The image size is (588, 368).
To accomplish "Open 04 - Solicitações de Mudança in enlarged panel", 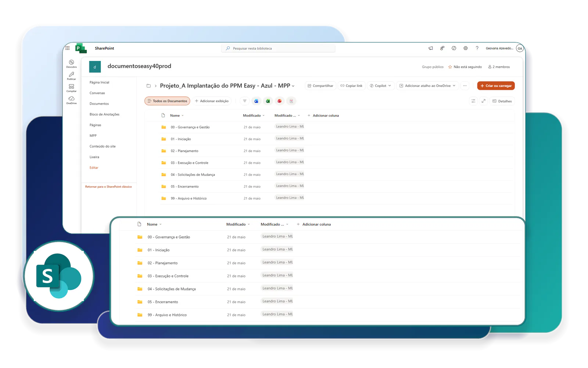I will [x=171, y=289].
